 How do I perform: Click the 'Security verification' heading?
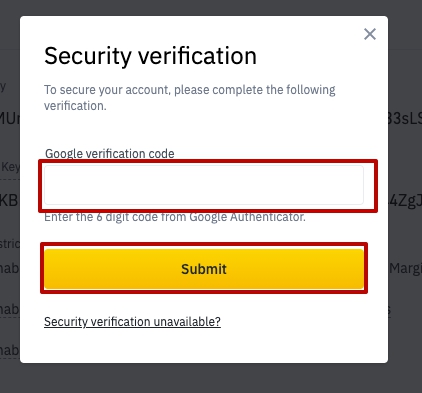[x=150, y=56]
